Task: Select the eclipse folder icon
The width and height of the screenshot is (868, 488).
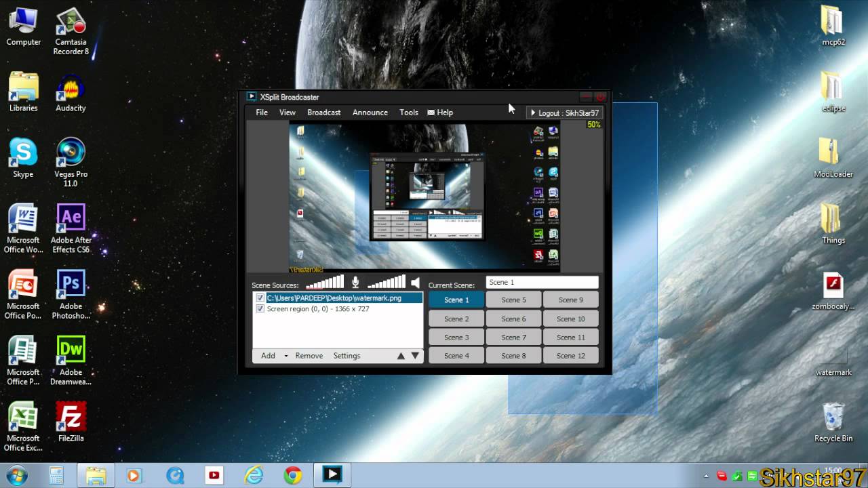Action: point(833,92)
